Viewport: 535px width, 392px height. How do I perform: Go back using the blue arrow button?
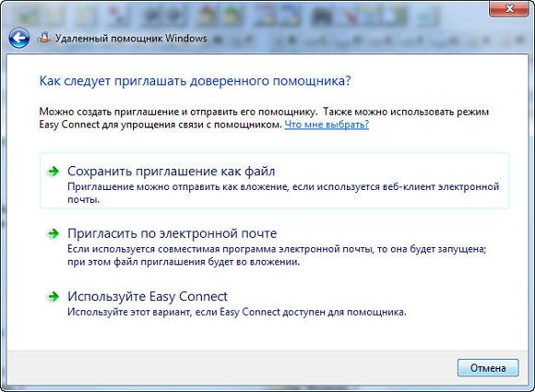pos(18,38)
